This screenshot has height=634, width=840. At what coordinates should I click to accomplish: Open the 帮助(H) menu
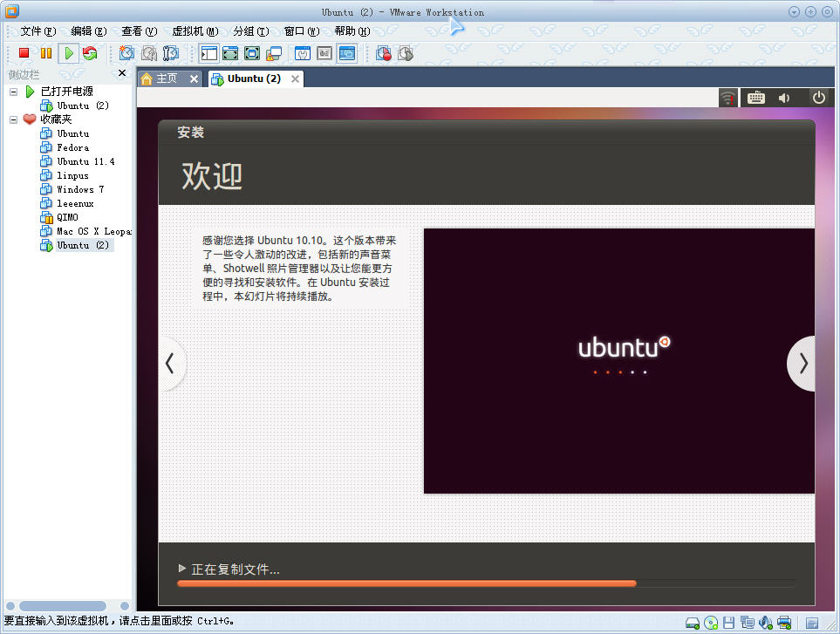(352, 31)
